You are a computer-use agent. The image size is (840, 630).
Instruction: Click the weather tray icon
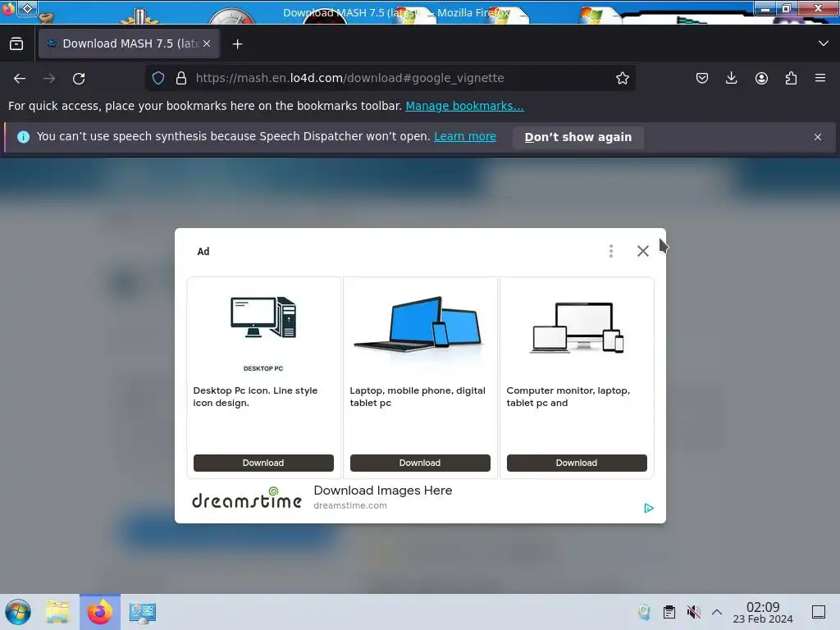pyautogui.click(x=645, y=612)
